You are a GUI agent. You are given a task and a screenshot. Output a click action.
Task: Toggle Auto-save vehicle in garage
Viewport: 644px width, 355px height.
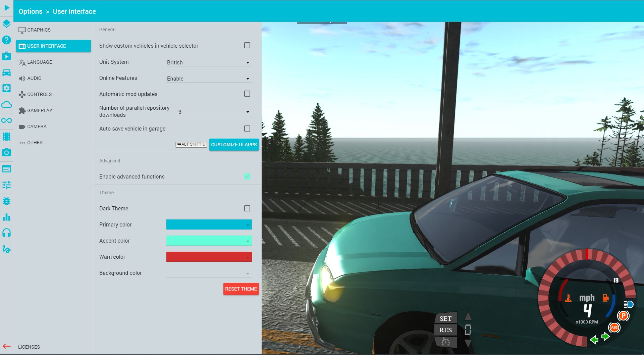(x=247, y=129)
